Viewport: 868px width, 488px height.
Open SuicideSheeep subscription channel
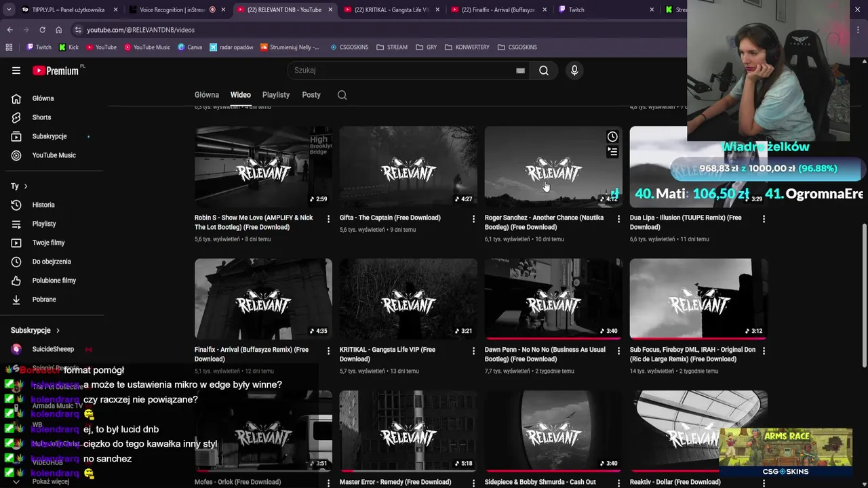click(52, 350)
